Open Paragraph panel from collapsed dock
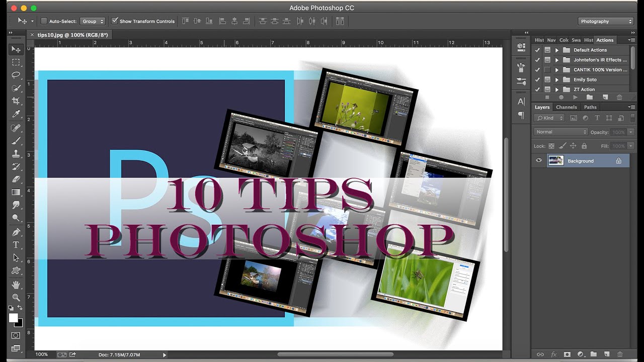This screenshot has height=362, width=644. pos(521,115)
